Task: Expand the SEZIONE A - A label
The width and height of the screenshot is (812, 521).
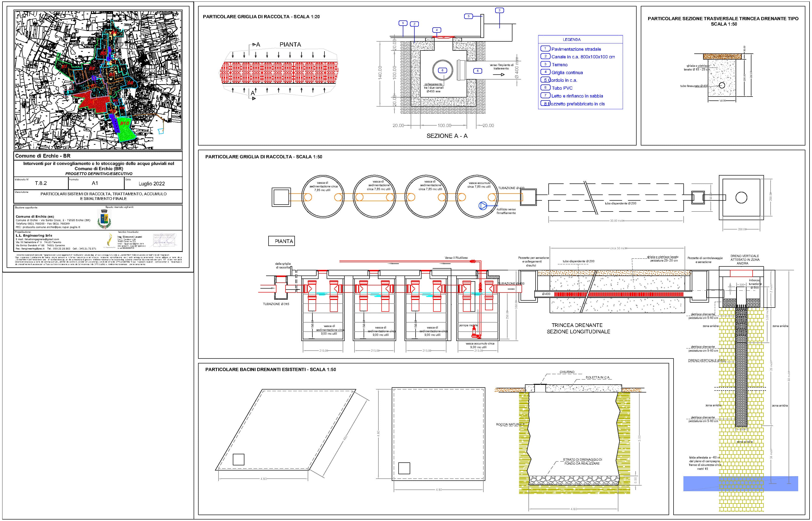Action: click(447, 136)
